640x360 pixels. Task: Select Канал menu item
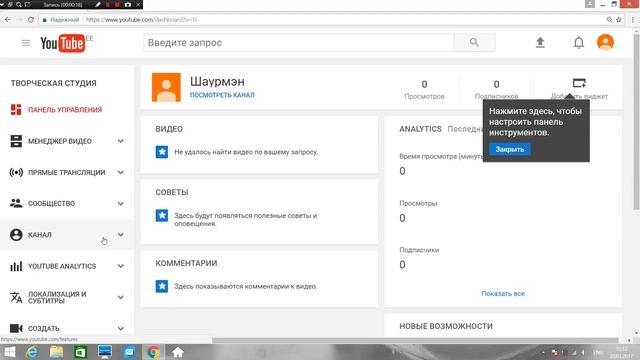pyautogui.click(x=40, y=235)
